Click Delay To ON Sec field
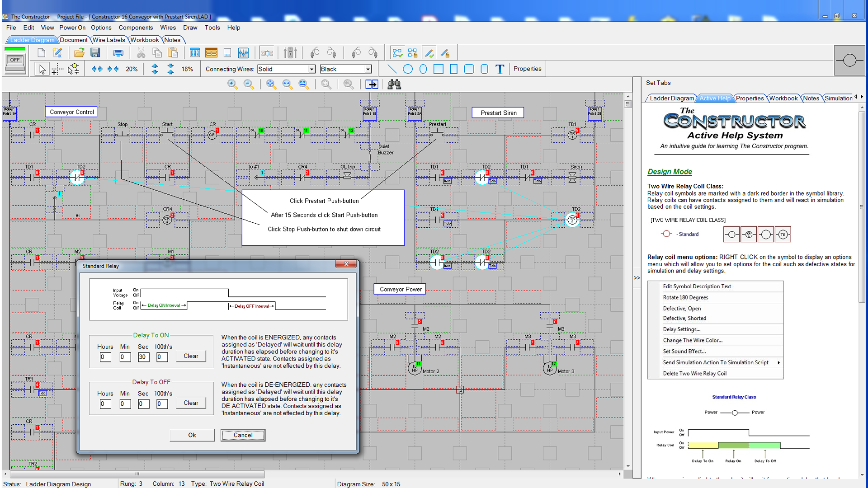The image size is (868, 488). coord(143,357)
